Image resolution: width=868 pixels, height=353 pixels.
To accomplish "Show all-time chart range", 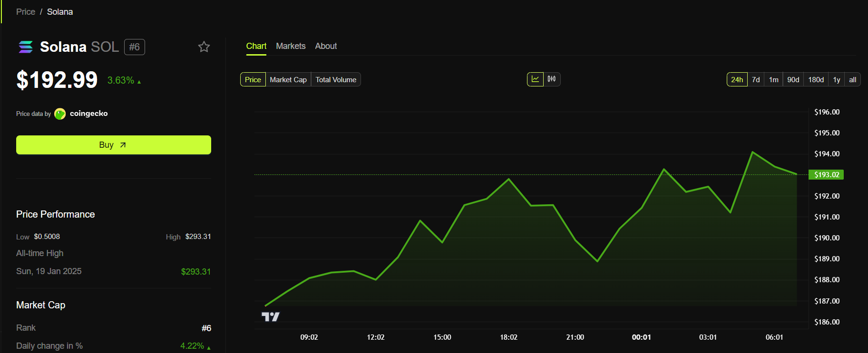I will coord(853,79).
